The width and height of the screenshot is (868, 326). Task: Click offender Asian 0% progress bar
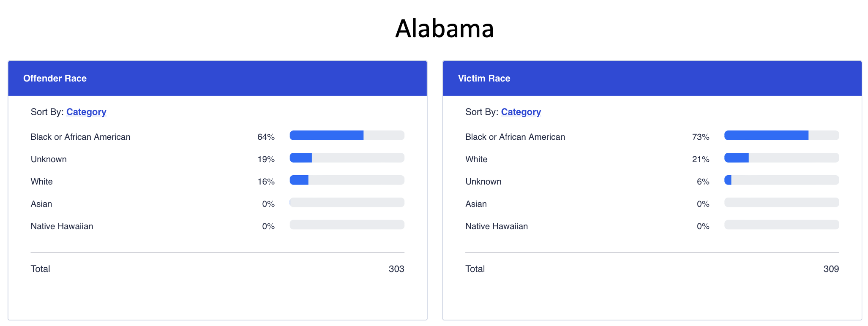tap(347, 203)
